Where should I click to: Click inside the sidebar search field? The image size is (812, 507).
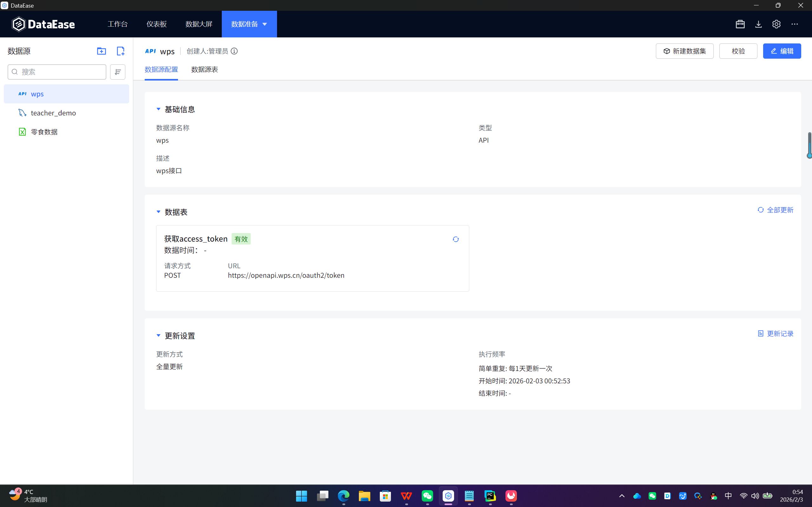[57, 72]
